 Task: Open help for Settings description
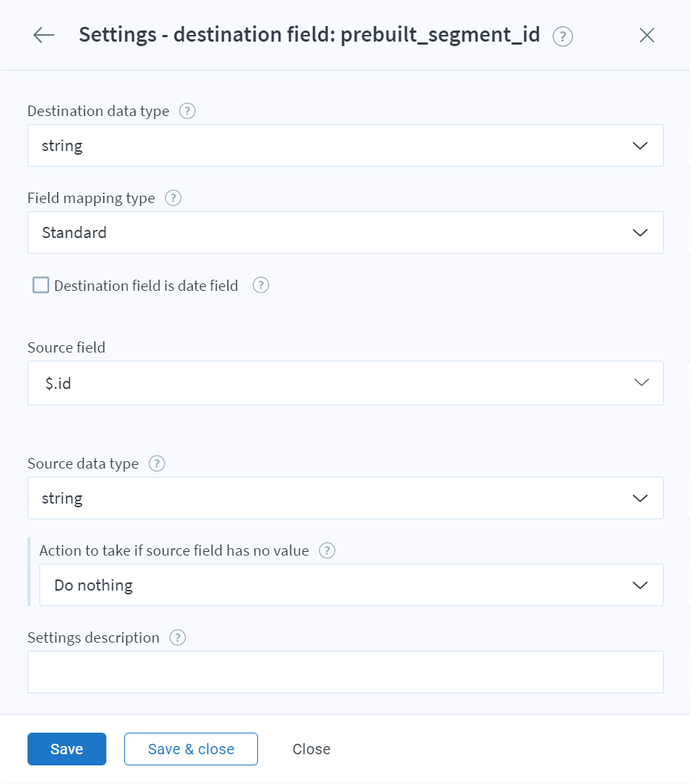pos(177,637)
